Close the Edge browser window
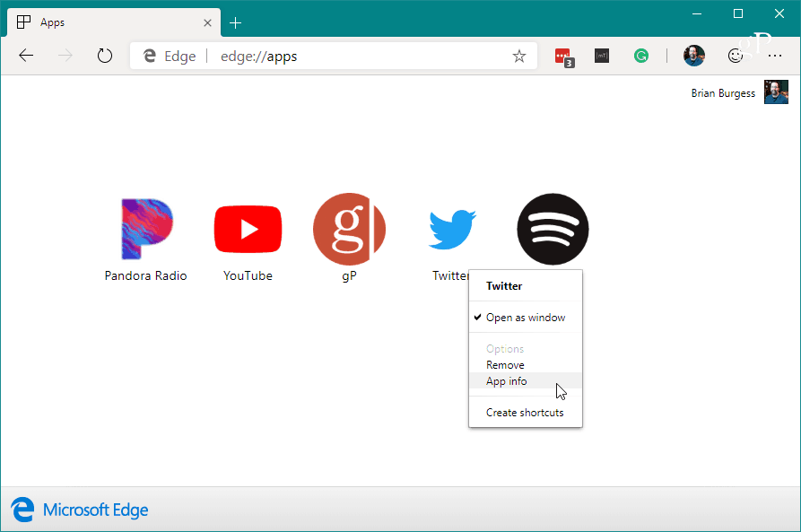This screenshot has height=532, width=801. tap(779, 13)
